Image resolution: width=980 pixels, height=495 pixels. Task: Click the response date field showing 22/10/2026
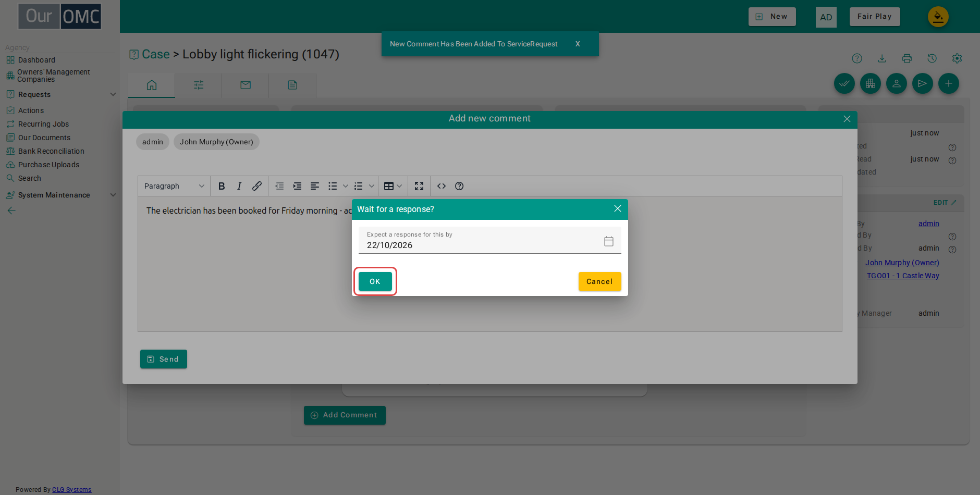[490, 240]
